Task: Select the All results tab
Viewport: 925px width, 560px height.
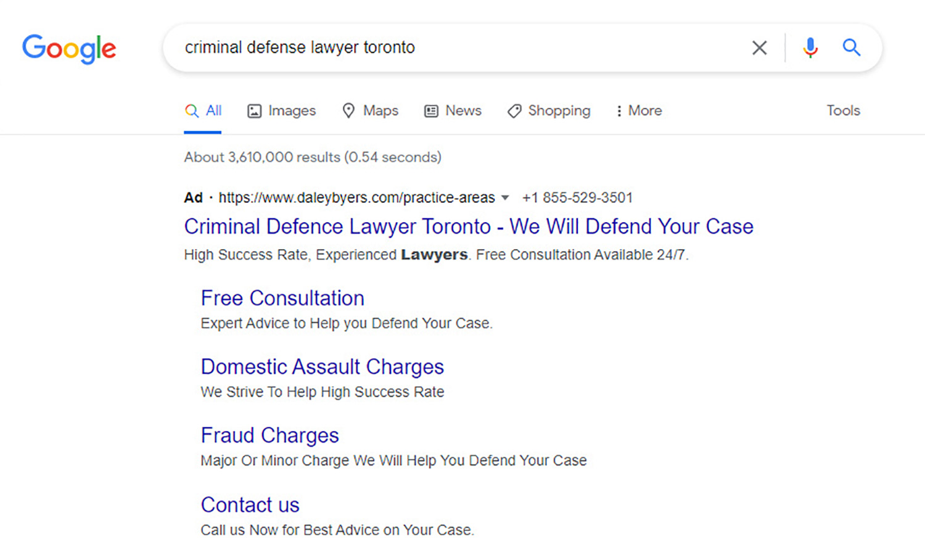Action: [203, 111]
